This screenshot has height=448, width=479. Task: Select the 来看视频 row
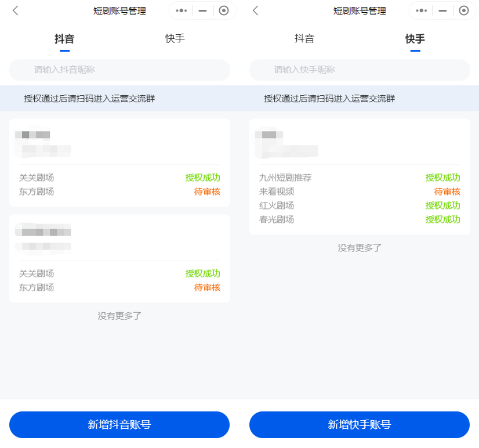360,192
